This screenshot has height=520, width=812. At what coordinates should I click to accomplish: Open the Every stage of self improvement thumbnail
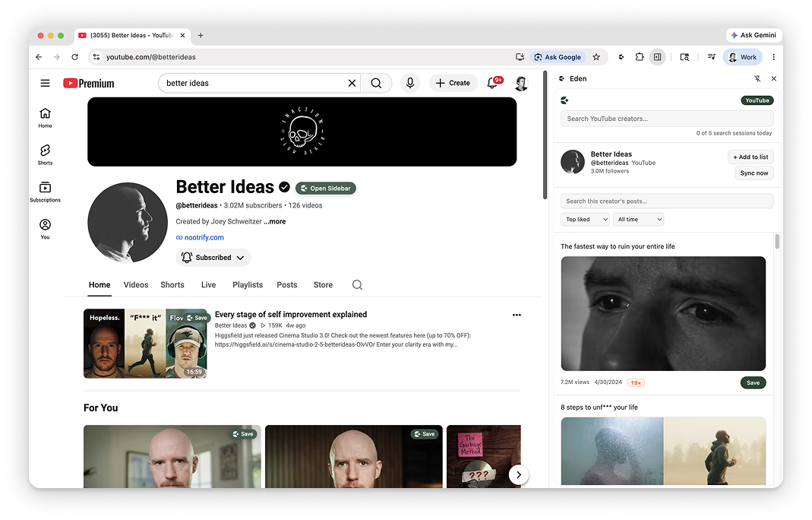pyautogui.click(x=145, y=344)
